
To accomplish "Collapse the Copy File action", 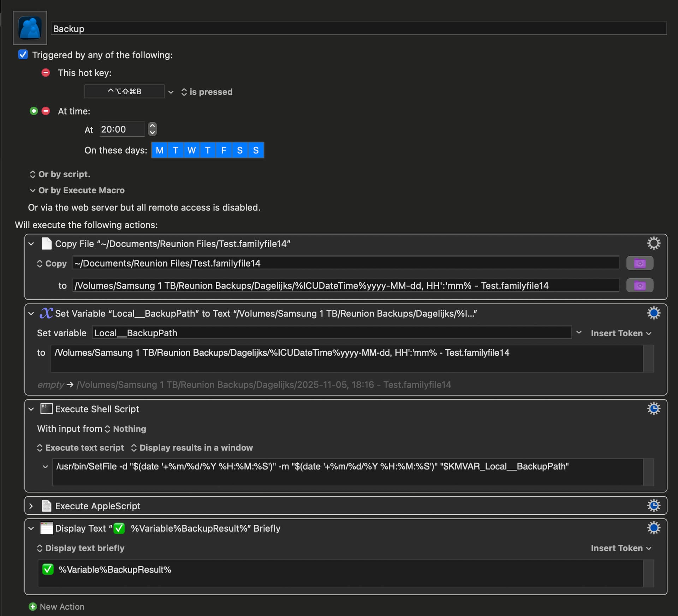I will 31,244.
